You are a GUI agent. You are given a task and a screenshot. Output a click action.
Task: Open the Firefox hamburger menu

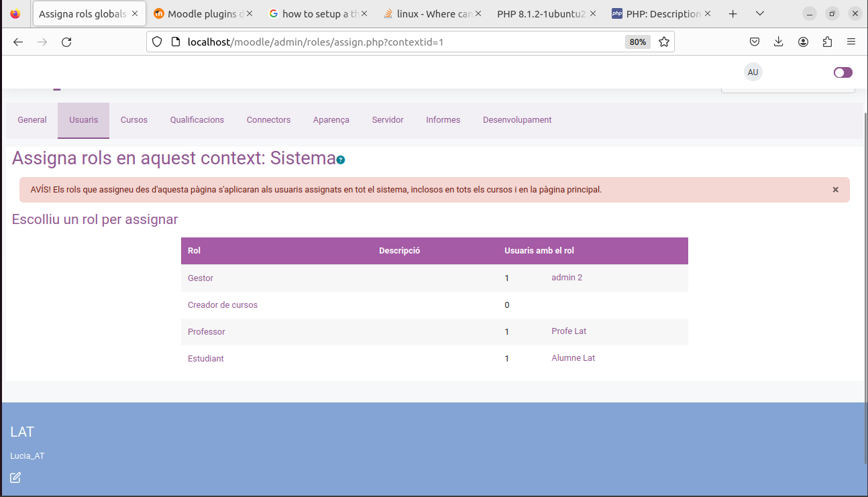click(851, 41)
